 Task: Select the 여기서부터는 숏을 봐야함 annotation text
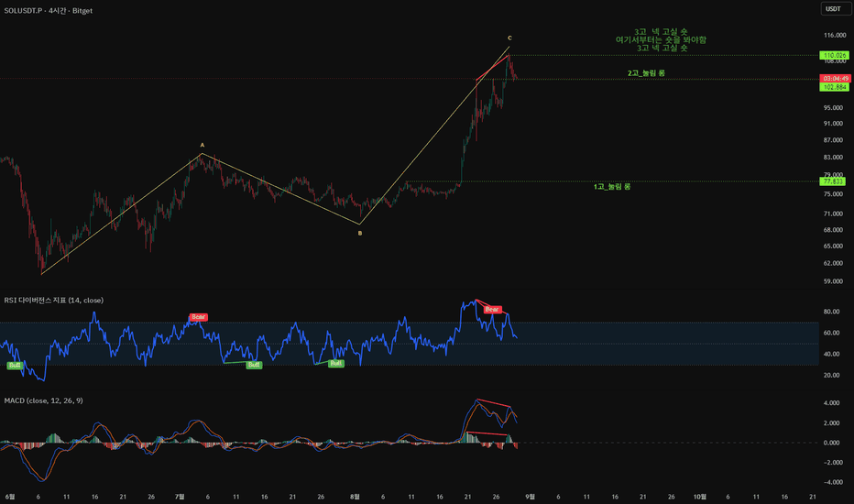[661, 39]
